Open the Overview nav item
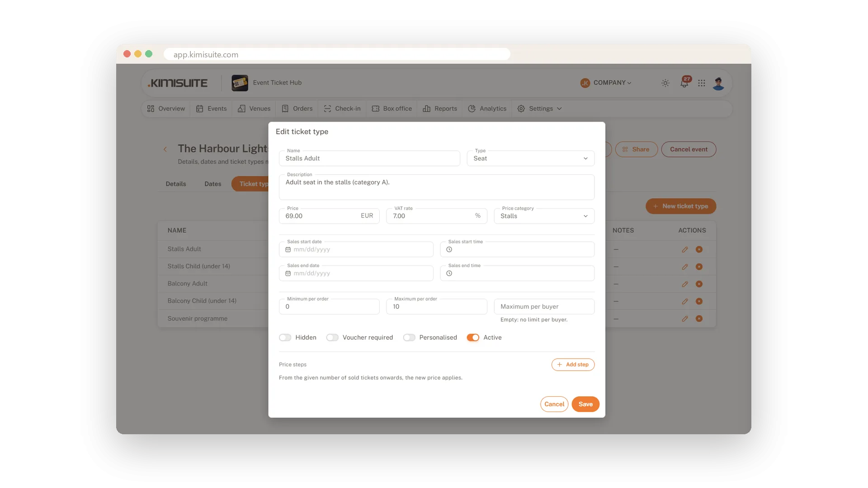The image size is (868, 488). pyautogui.click(x=166, y=108)
